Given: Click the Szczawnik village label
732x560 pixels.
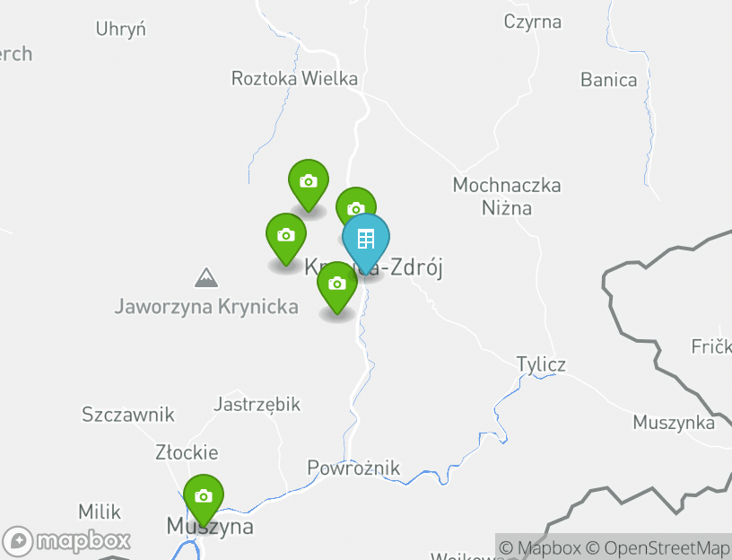Looking at the screenshot, I should [128, 415].
